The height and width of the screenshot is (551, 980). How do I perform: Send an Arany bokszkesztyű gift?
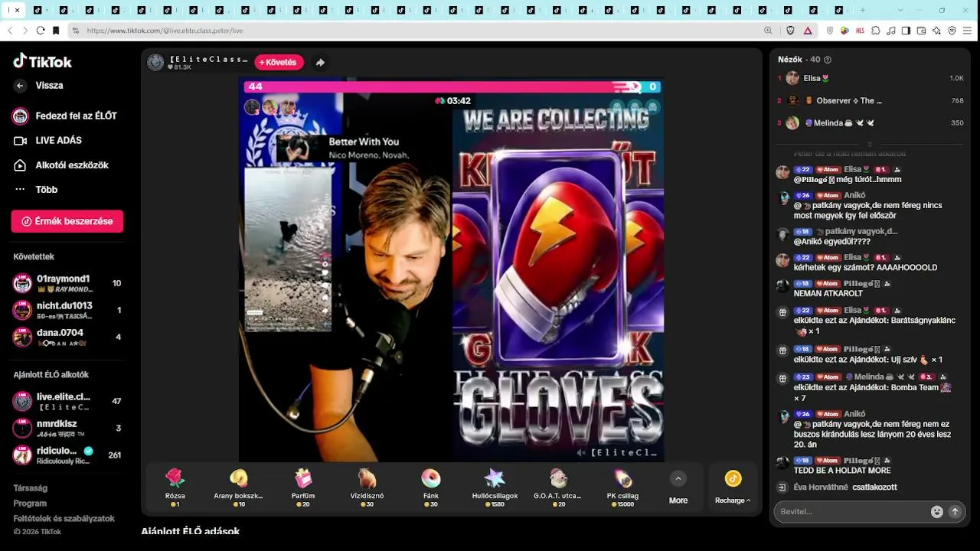[x=239, y=487]
